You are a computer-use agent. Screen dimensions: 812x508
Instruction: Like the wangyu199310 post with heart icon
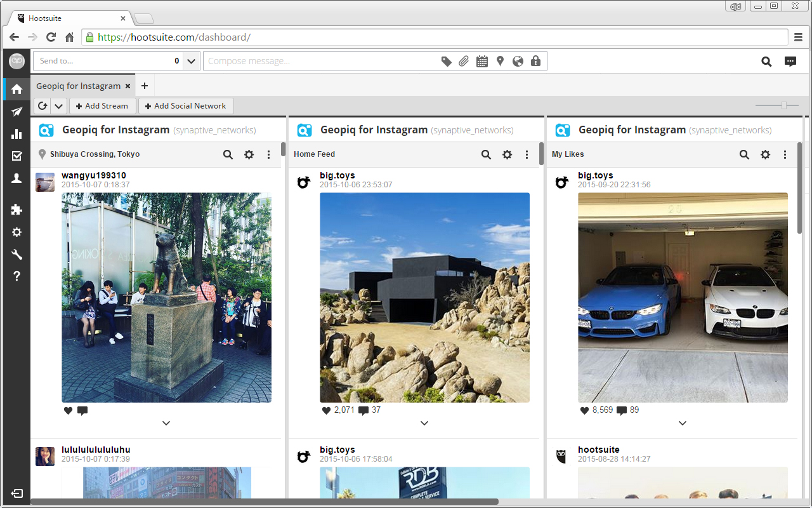pos(69,410)
